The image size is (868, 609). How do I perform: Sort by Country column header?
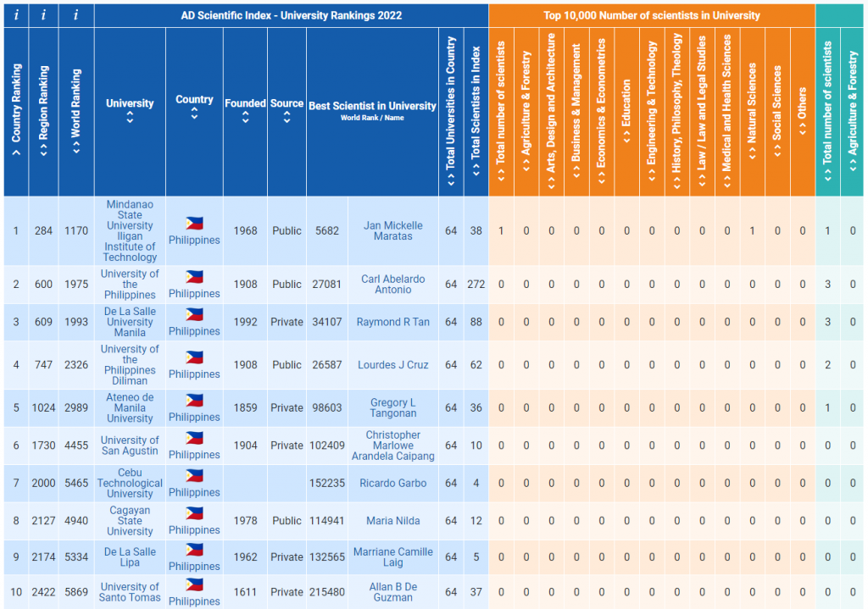(194, 113)
